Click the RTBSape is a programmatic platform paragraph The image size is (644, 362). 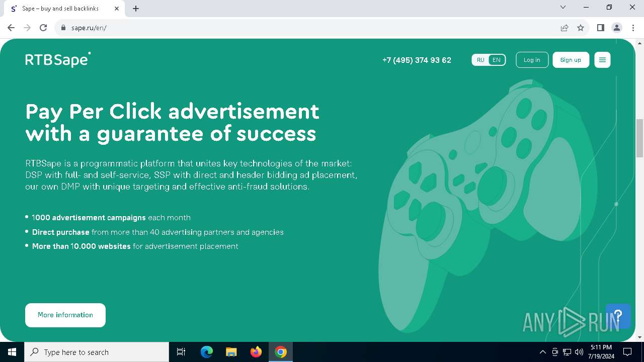[191, 175]
